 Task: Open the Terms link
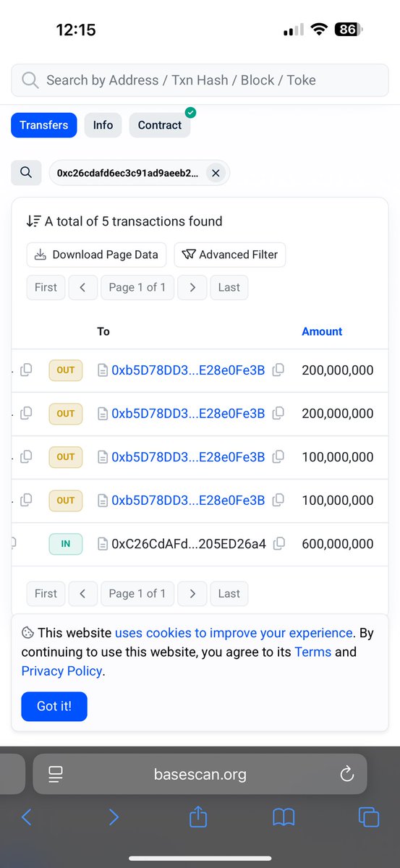312,652
